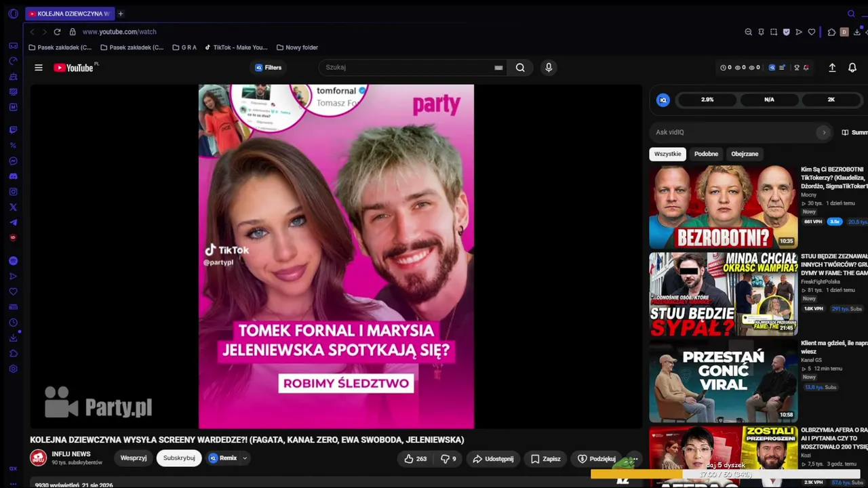Screen dimensions: 868x488
Task: Toggle the Subskrybuj subscribe button
Action: pyautogui.click(x=179, y=458)
